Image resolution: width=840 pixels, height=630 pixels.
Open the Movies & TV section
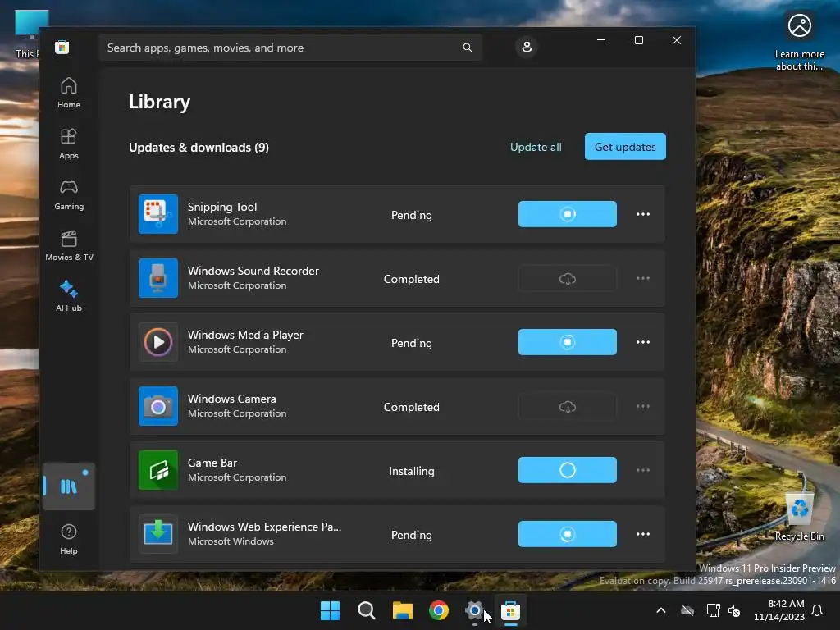[x=69, y=245]
